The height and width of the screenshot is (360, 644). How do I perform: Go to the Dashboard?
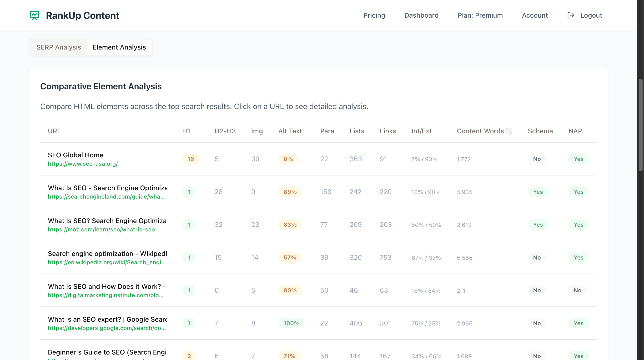pyautogui.click(x=421, y=15)
